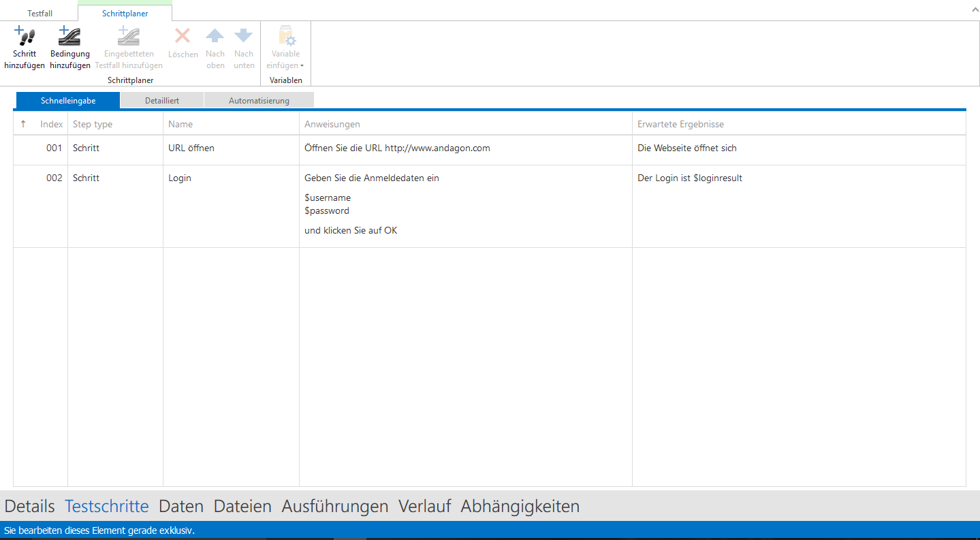Click the Nach oben arrow icon
This screenshot has width=980, height=540.
215,36
